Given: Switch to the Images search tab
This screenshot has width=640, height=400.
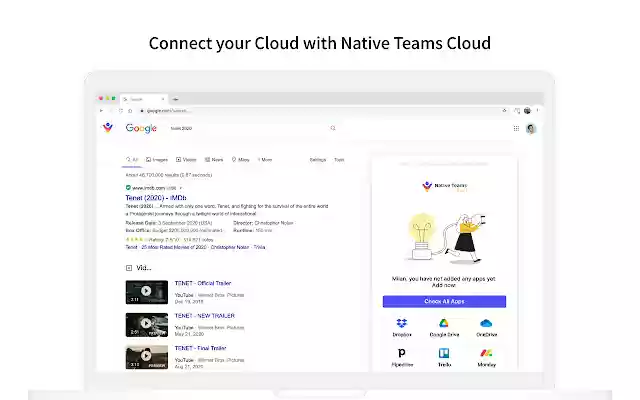Looking at the screenshot, I should [x=156, y=159].
